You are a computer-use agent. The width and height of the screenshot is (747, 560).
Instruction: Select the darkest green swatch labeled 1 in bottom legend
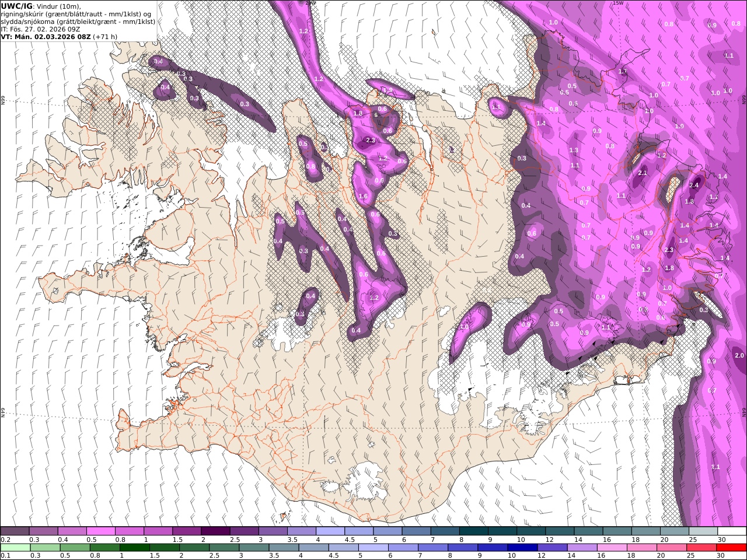pos(134,548)
